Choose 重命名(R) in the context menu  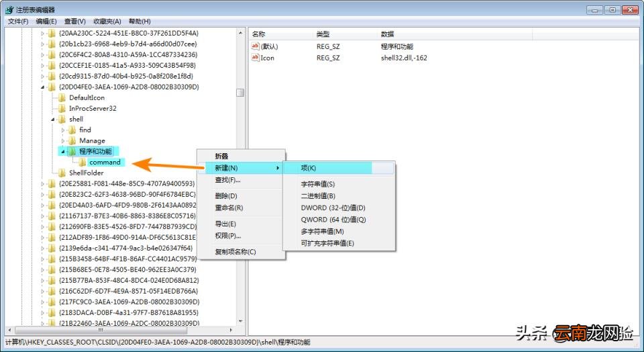click(241, 208)
